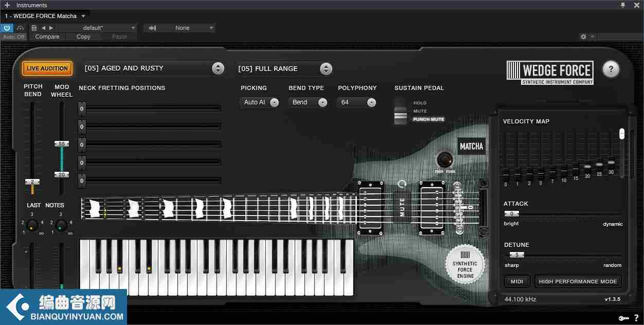
Task: Click the automation gauge icon beside power
Action: pos(20,28)
